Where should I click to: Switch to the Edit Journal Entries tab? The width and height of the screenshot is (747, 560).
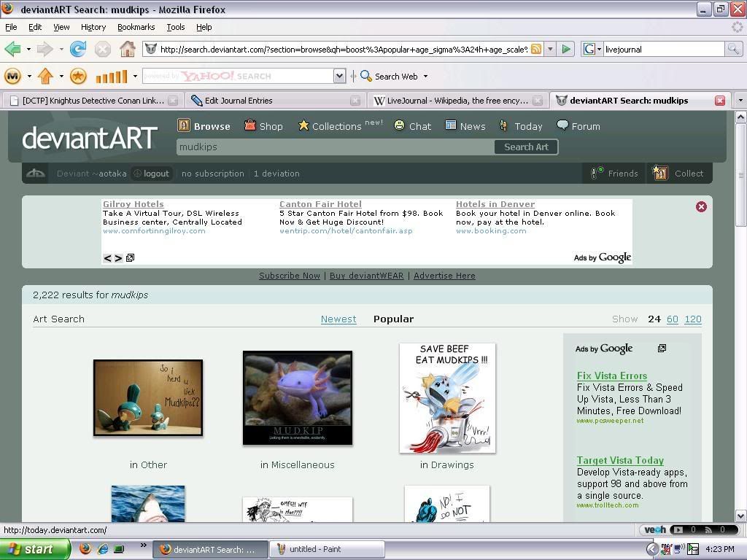coord(274,101)
